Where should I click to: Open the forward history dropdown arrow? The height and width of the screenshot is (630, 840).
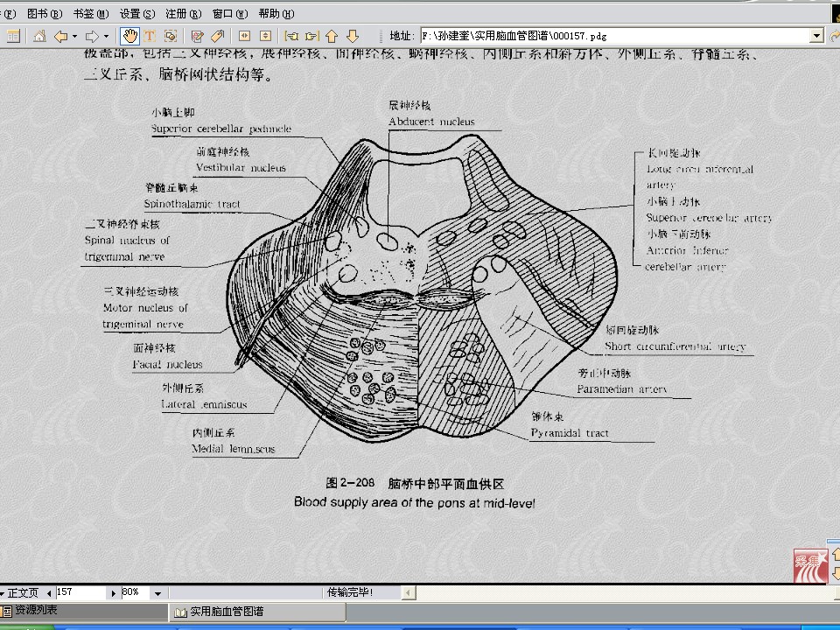pyautogui.click(x=107, y=36)
